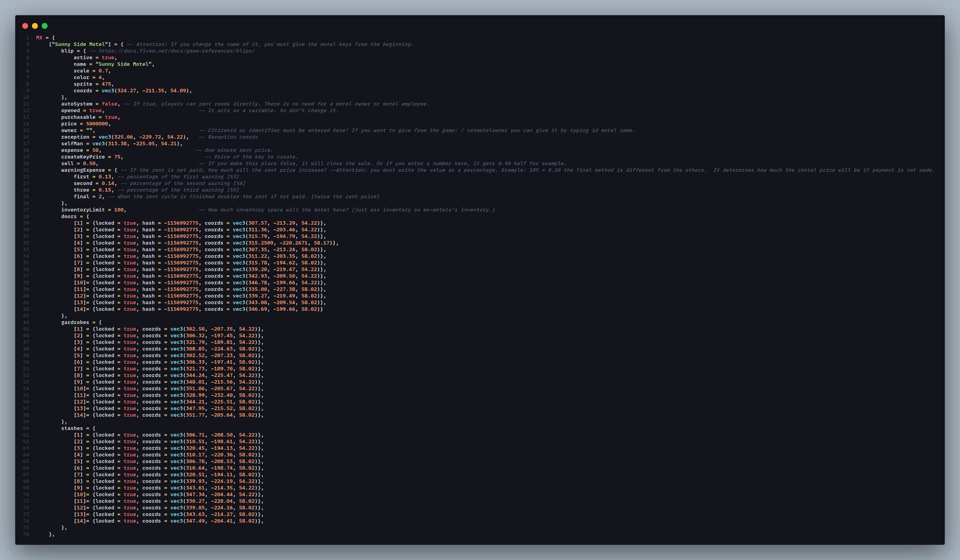Click the "Sunny Side Motel" table key

(x=80, y=44)
